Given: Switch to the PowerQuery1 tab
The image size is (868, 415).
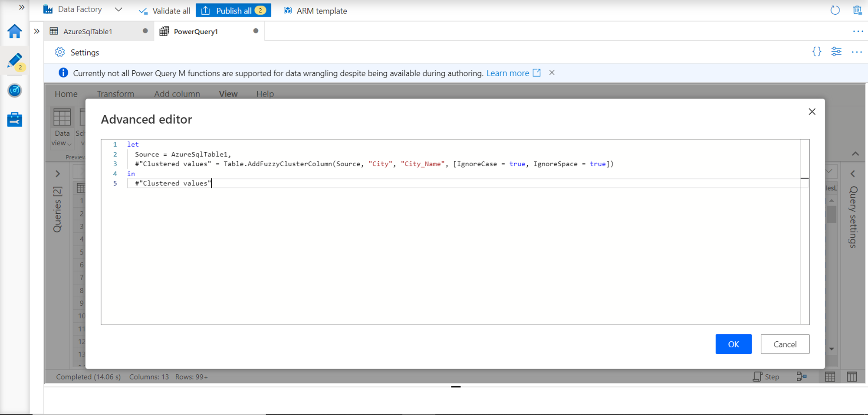Looking at the screenshot, I should pyautogui.click(x=196, y=31).
